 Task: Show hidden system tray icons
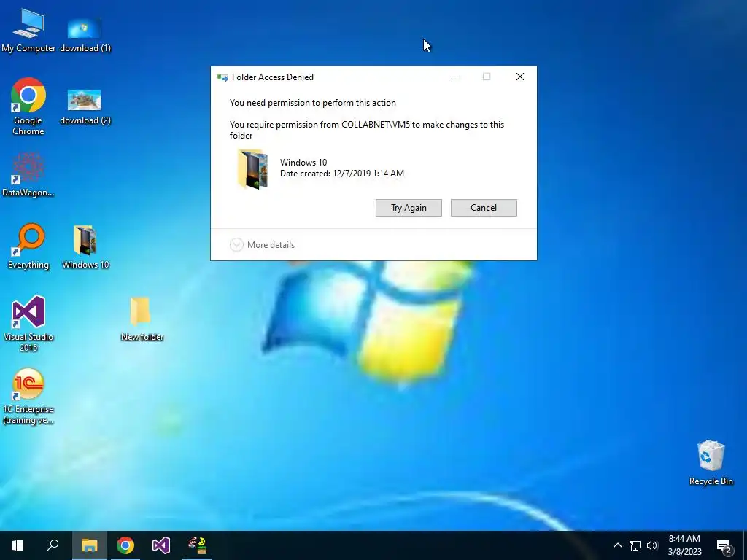(617, 545)
